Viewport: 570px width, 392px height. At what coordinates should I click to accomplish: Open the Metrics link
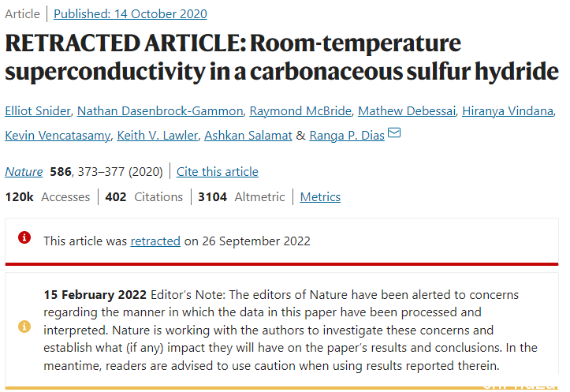pyautogui.click(x=320, y=196)
